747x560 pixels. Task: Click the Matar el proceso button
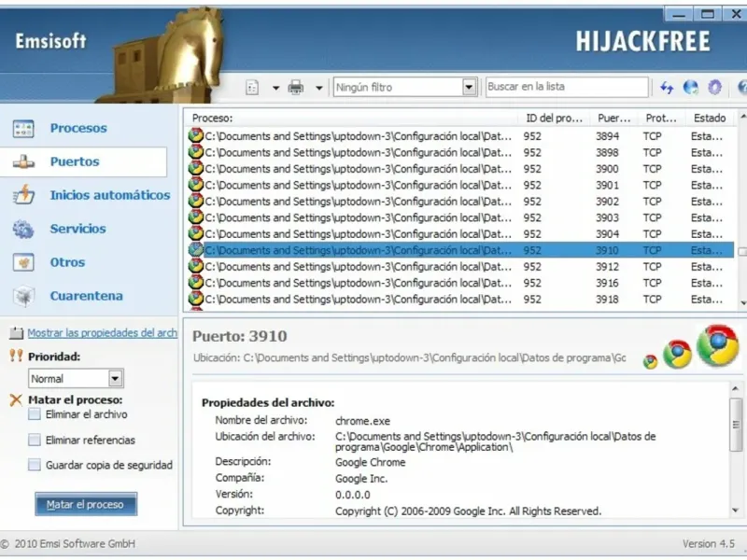point(86,504)
